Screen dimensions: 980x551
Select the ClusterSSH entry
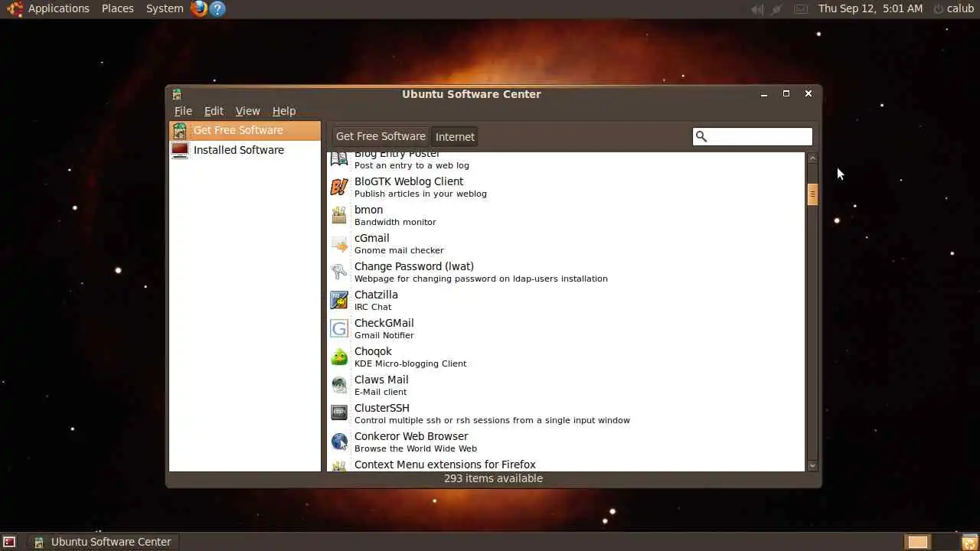coord(566,413)
